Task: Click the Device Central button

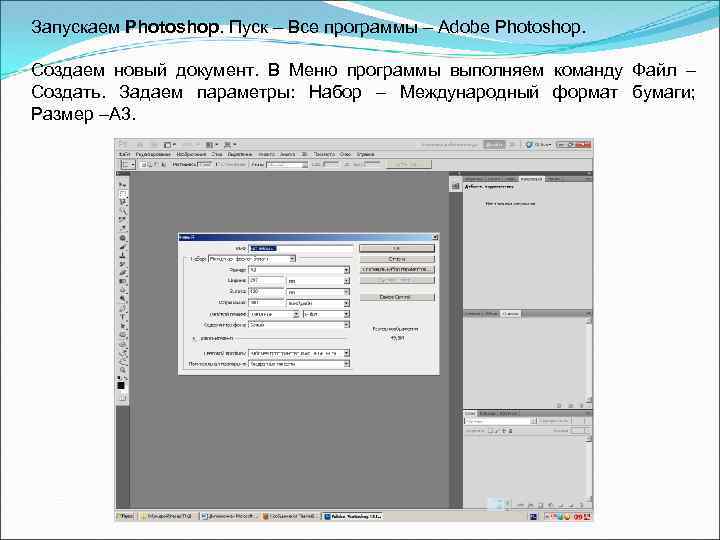Action: [397, 297]
